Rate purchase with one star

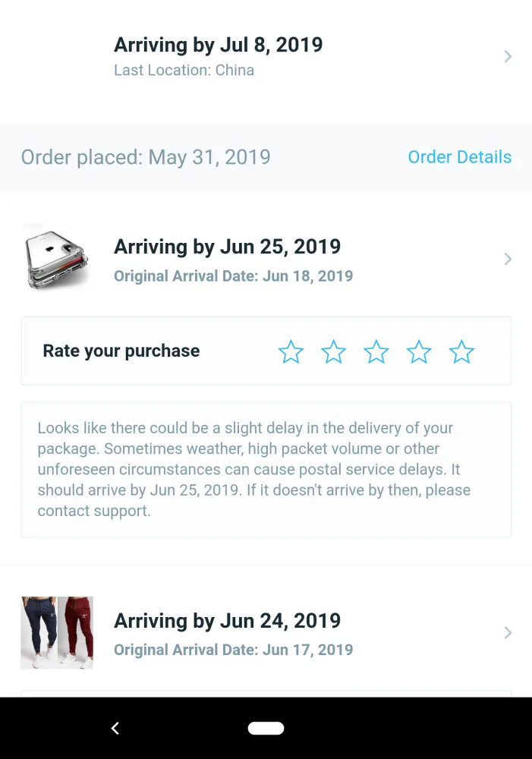291,351
